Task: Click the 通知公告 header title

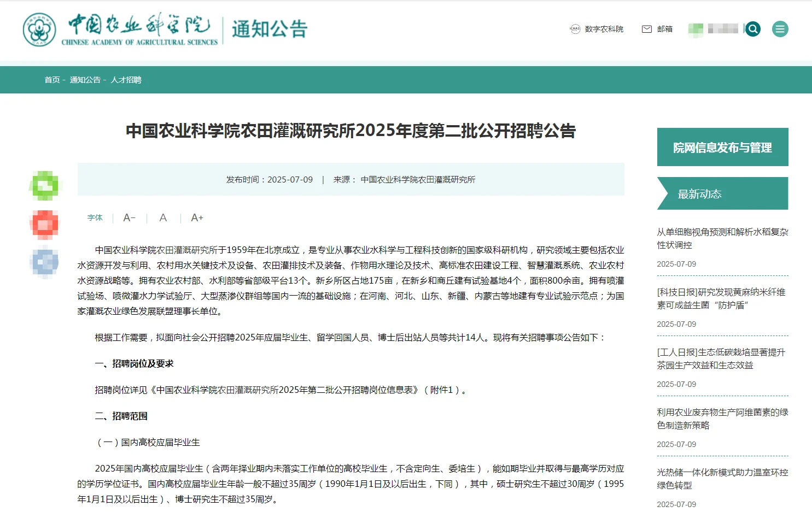Action: tap(270, 29)
